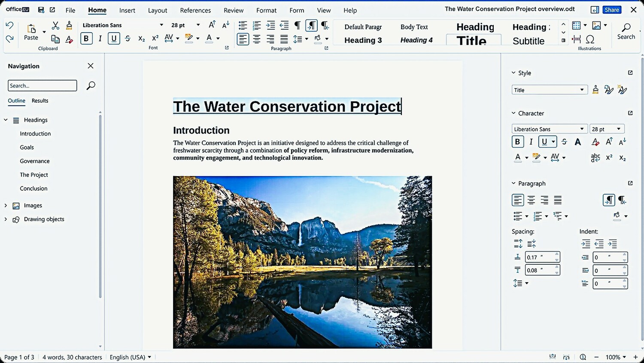Insert special character omega symbol
This screenshot has width=644, height=363.
[590, 39]
